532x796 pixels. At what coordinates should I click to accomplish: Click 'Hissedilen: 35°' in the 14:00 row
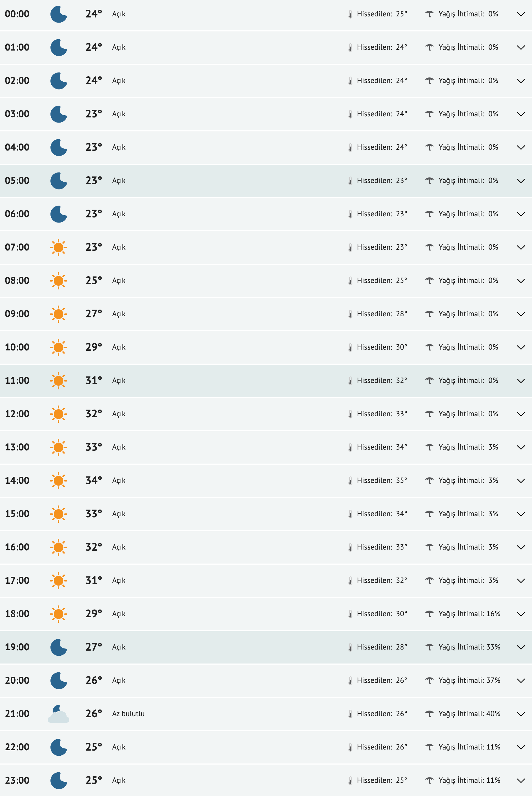382,480
